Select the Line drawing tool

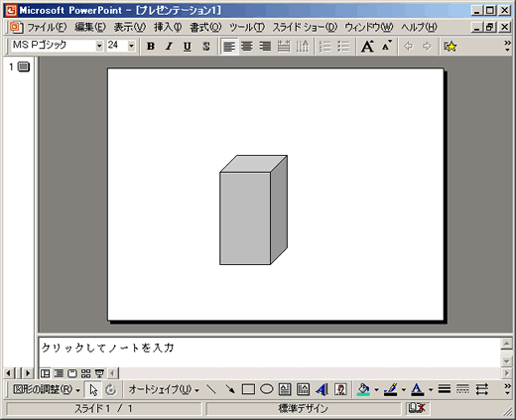(x=211, y=389)
